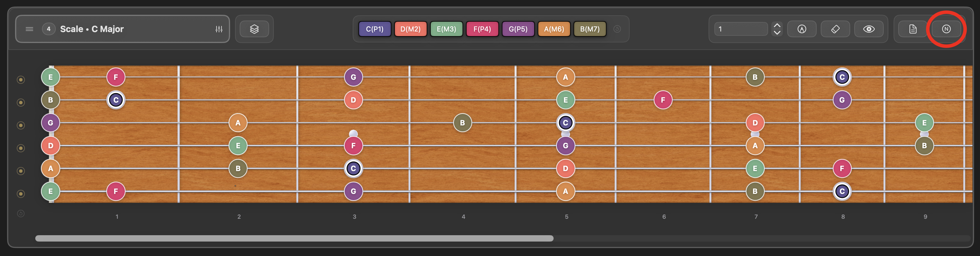Open the document notes button

click(x=913, y=29)
